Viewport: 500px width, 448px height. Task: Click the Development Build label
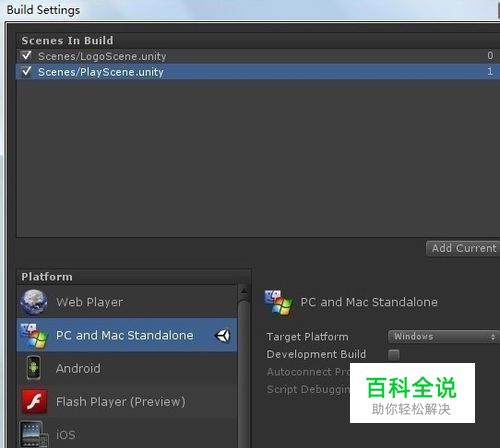[x=316, y=354]
